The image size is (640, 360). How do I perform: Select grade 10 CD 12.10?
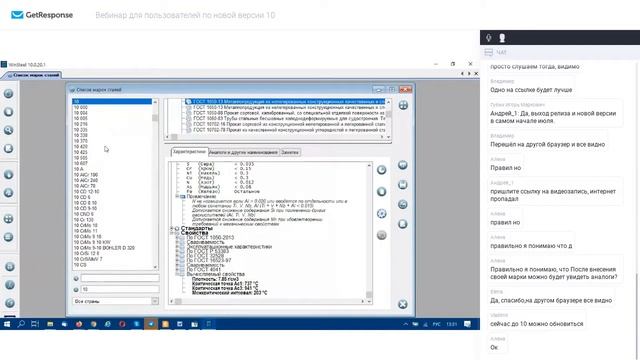click(87, 191)
